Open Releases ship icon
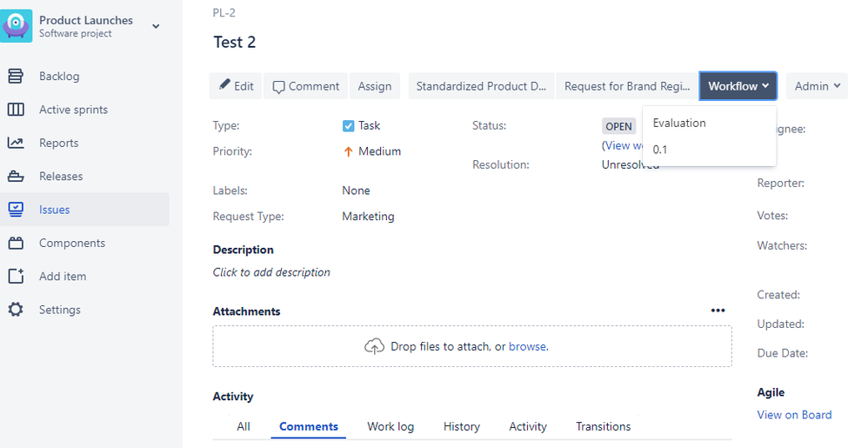Image resolution: width=868 pixels, height=448 pixels. [x=16, y=177]
